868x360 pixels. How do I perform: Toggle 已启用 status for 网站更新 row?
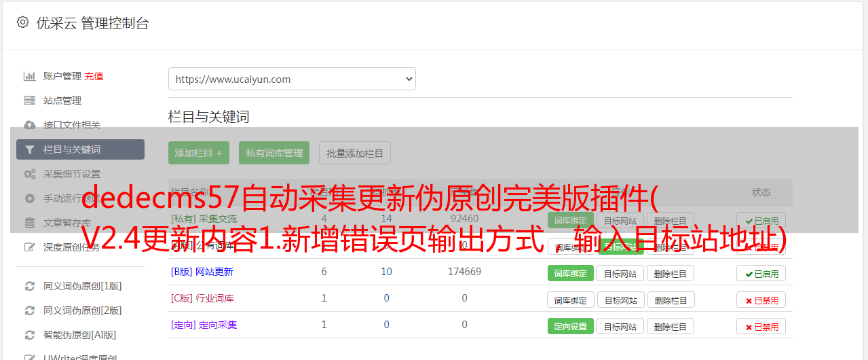tap(761, 273)
